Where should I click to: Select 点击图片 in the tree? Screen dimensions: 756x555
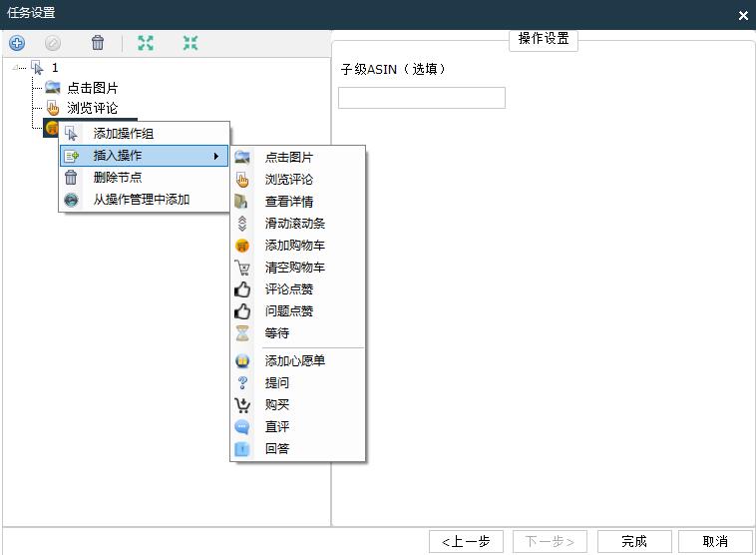click(x=92, y=88)
